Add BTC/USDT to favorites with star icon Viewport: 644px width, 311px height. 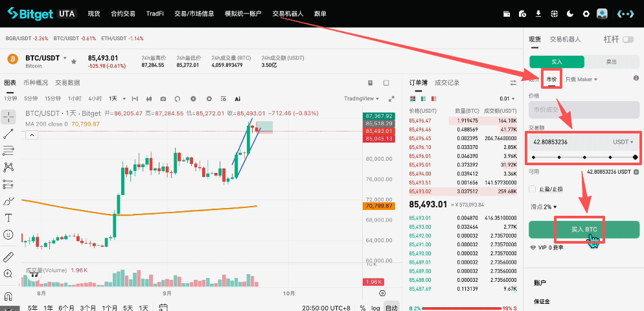point(74,62)
